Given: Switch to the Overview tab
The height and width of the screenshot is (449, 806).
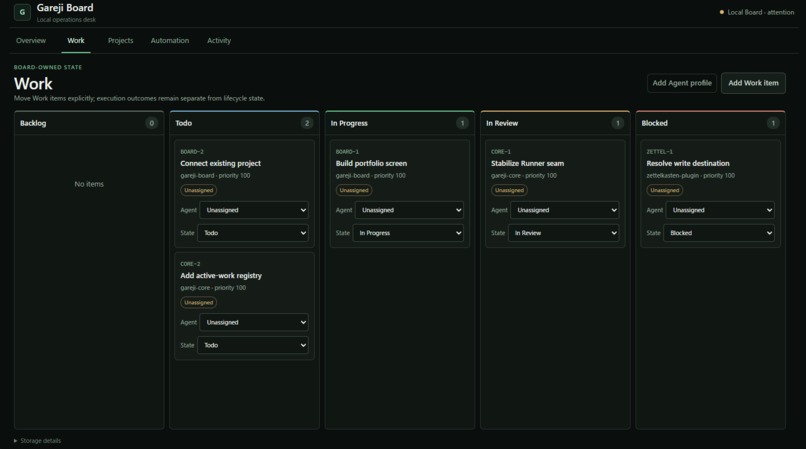Looking at the screenshot, I should [31, 41].
